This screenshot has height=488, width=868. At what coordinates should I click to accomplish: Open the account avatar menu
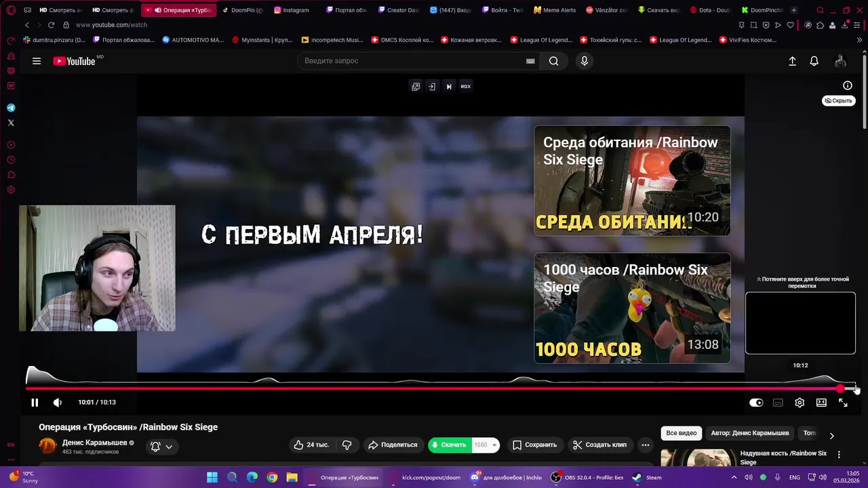tap(840, 61)
